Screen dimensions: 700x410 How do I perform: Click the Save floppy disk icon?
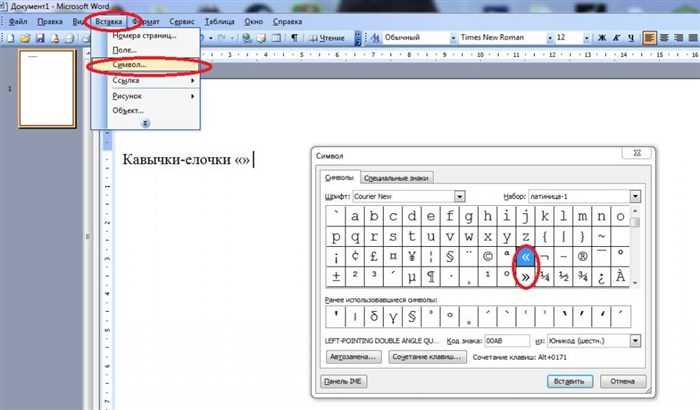40,38
